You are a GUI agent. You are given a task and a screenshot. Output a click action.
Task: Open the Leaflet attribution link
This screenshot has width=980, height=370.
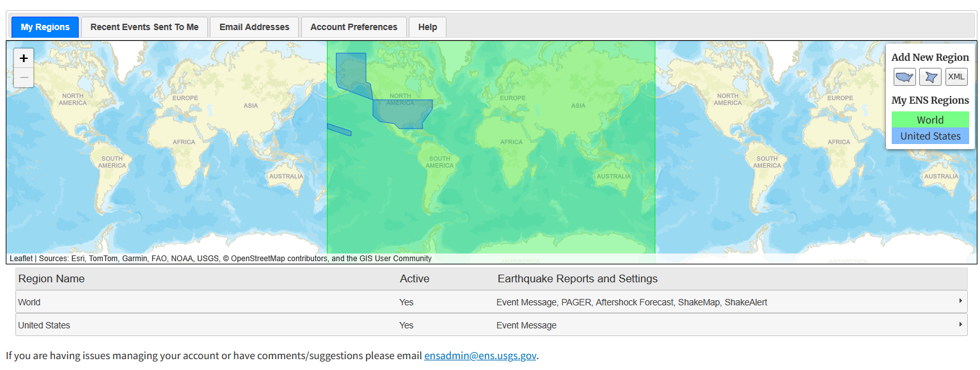pos(20,259)
